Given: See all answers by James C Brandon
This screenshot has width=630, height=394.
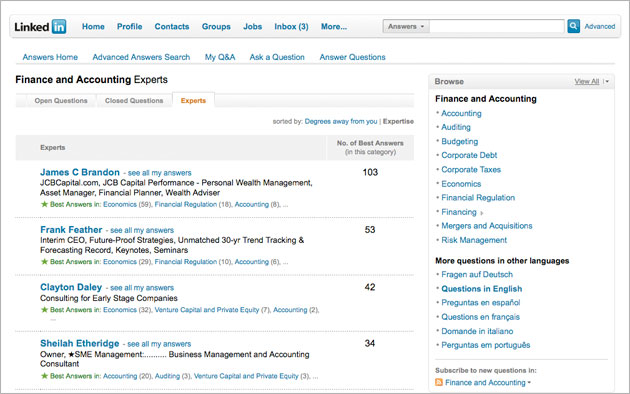Looking at the screenshot, I should [x=160, y=173].
